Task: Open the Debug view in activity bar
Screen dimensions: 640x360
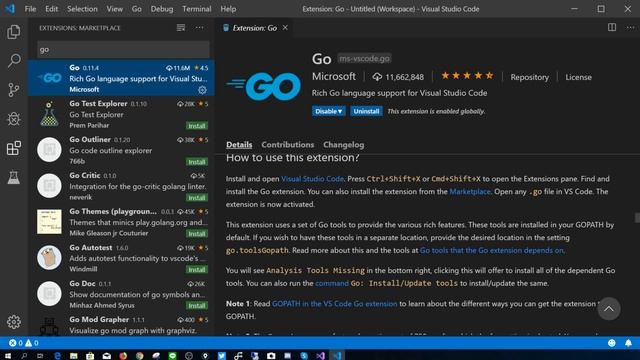Action: (13, 119)
